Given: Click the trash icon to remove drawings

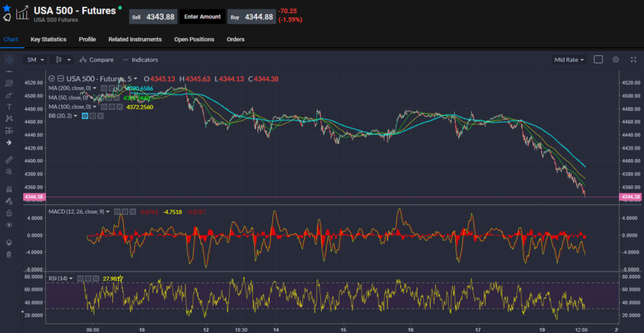Looking at the screenshot, I should coord(9,254).
